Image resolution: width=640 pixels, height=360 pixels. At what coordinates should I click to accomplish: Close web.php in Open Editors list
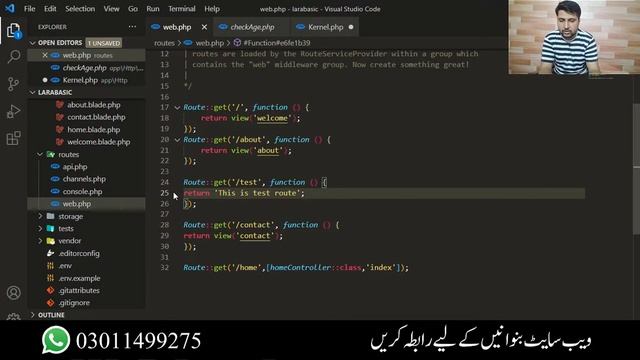45,55
